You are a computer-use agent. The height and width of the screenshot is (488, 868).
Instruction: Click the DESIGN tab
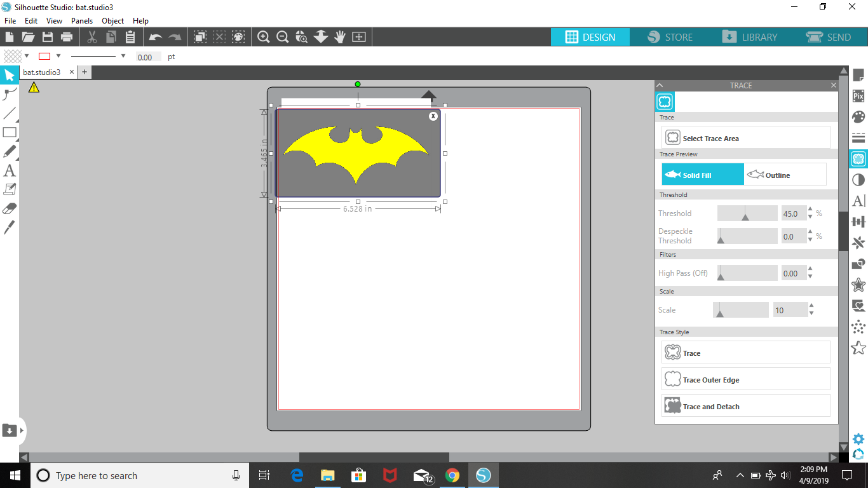tap(590, 37)
